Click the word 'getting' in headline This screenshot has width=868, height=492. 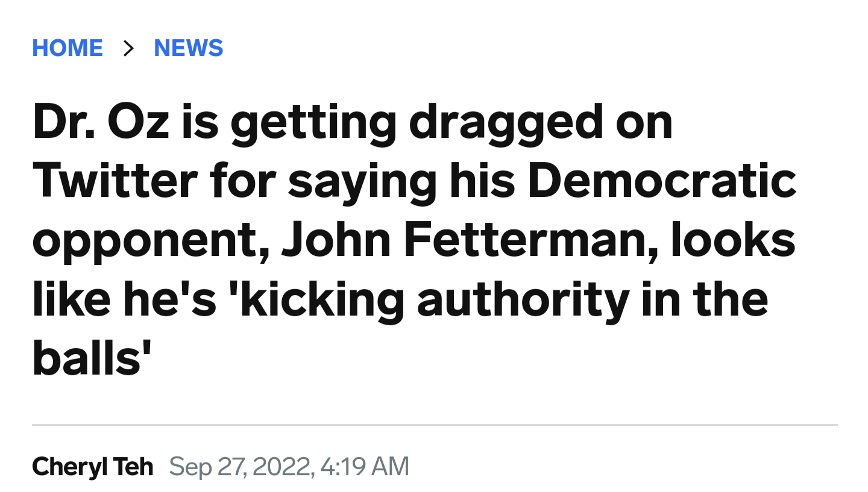(313, 125)
